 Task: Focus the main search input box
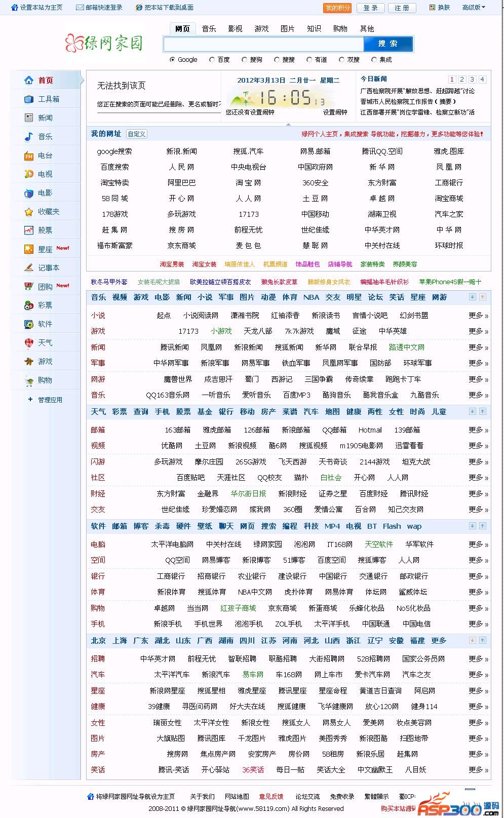click(x=263, y=44)
